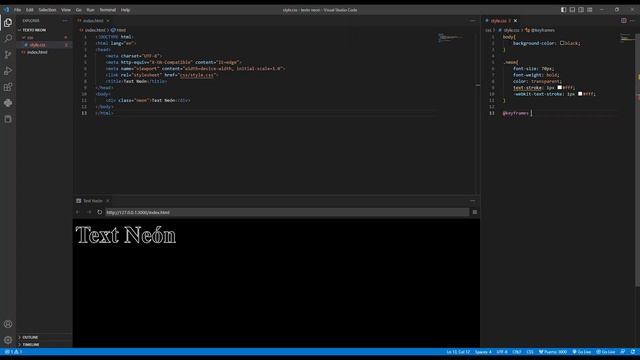
Task: Toggle bottom panel layout button
Action: pyautogui.click(x=572, y=10)
